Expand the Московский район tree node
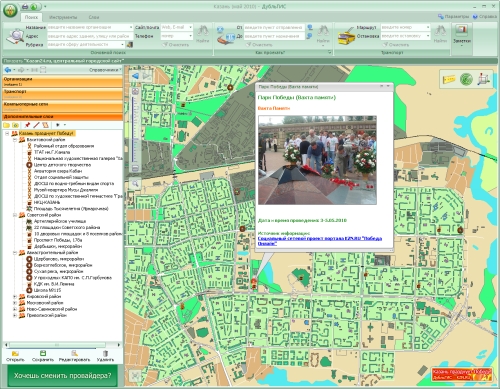The image size is (500, 389). 15,303
